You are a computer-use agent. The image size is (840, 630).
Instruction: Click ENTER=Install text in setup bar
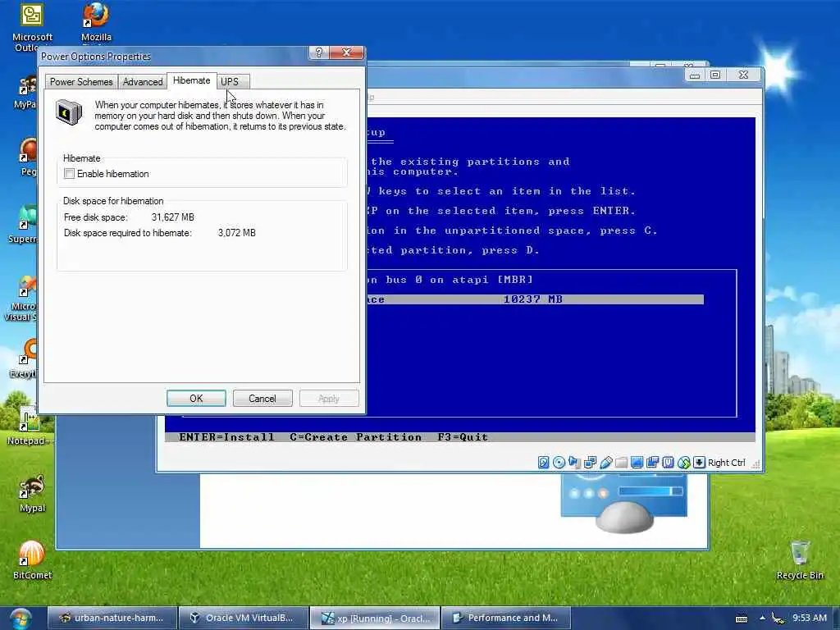(x=226, y=437)
